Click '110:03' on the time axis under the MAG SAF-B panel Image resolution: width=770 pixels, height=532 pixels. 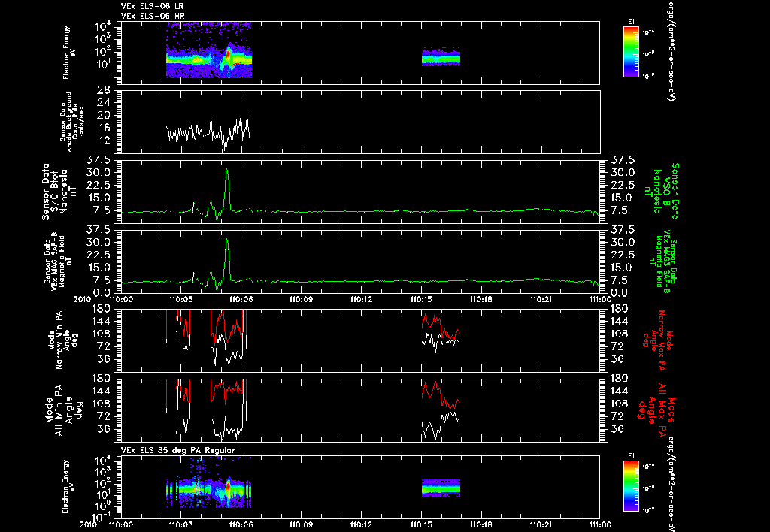(x=181, y=299)
